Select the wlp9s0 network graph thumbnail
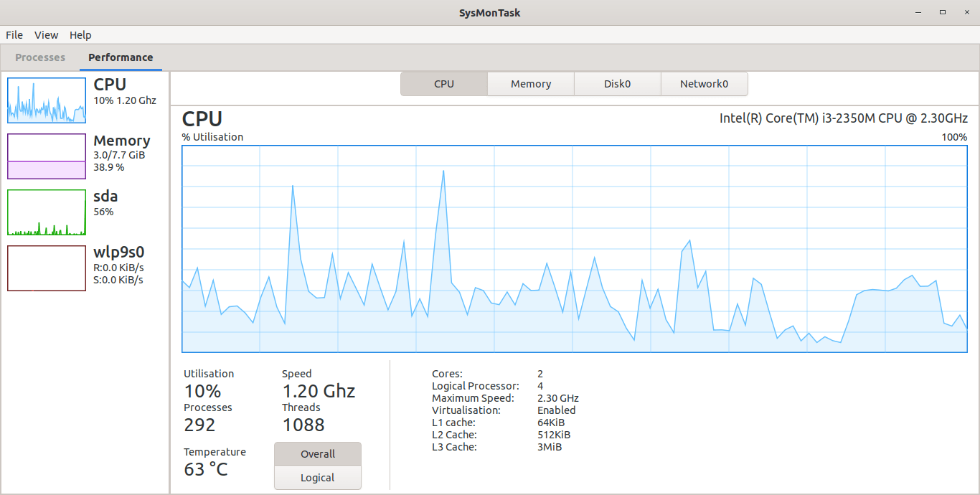The width and height of the screenshot is (980, 495). [47, 268]
